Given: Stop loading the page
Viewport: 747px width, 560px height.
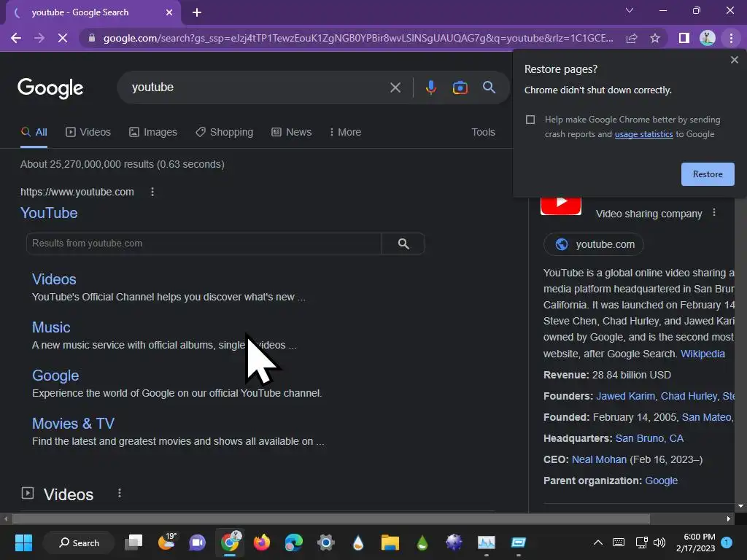Looking at the screenshot, I should (63, 38).
